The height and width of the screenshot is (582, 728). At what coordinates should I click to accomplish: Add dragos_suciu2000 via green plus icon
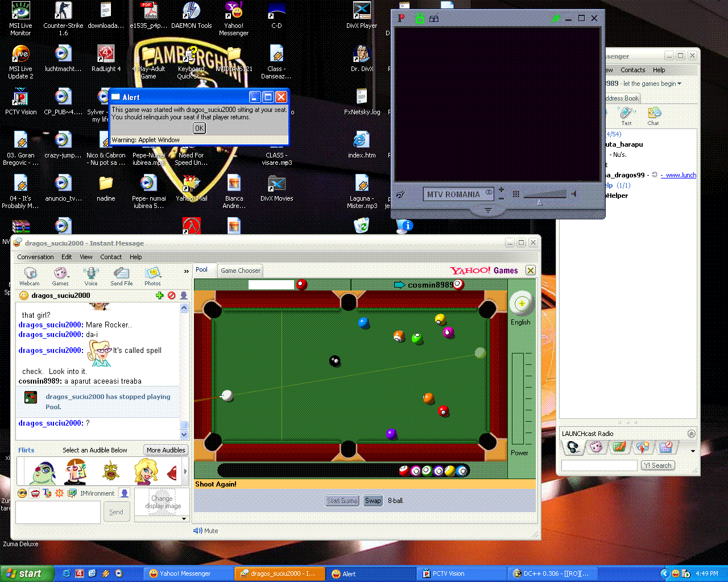159,296
